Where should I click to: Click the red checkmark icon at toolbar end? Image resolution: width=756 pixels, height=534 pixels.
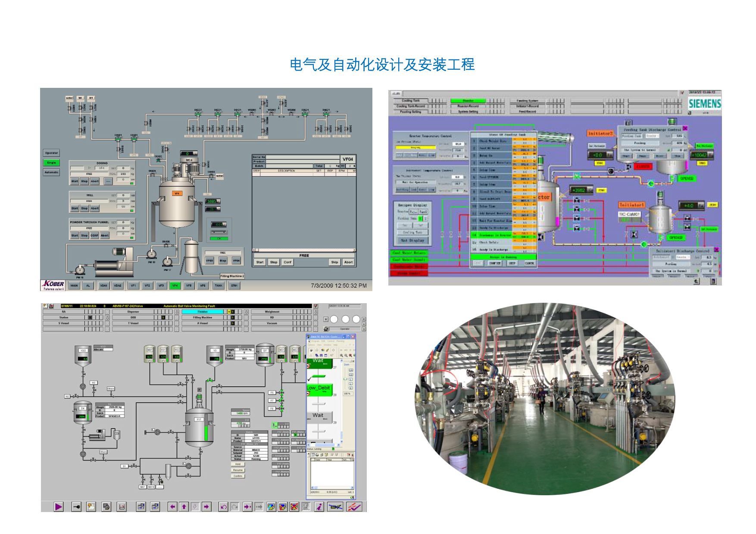pyautogui.click(x=354, y=507)
